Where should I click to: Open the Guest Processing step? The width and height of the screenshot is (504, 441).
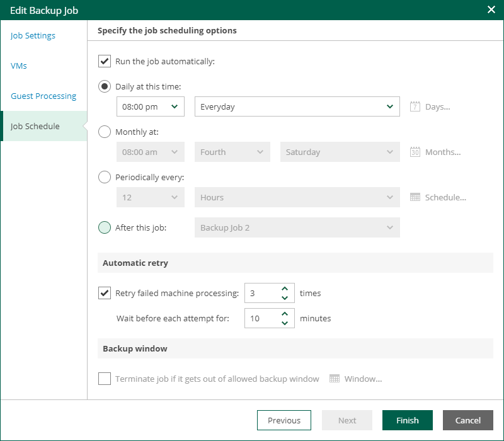[43, 96]
